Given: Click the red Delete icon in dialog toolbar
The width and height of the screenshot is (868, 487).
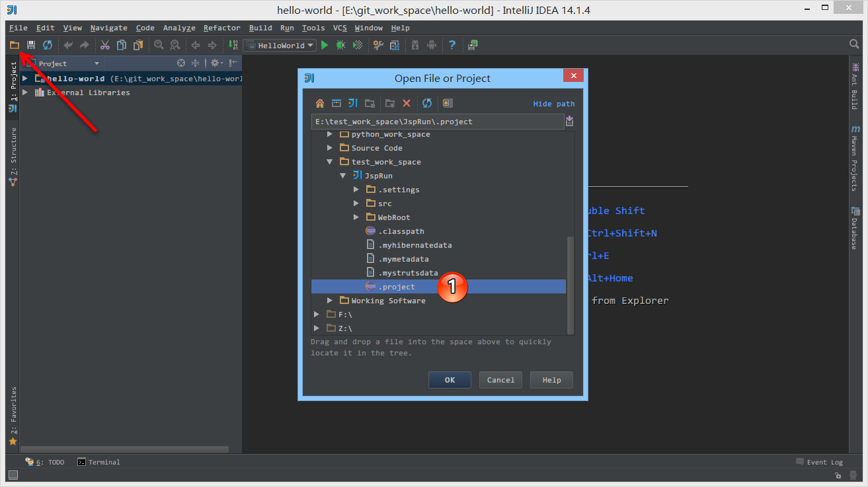Looking at the screenshot, I should 407,103.
